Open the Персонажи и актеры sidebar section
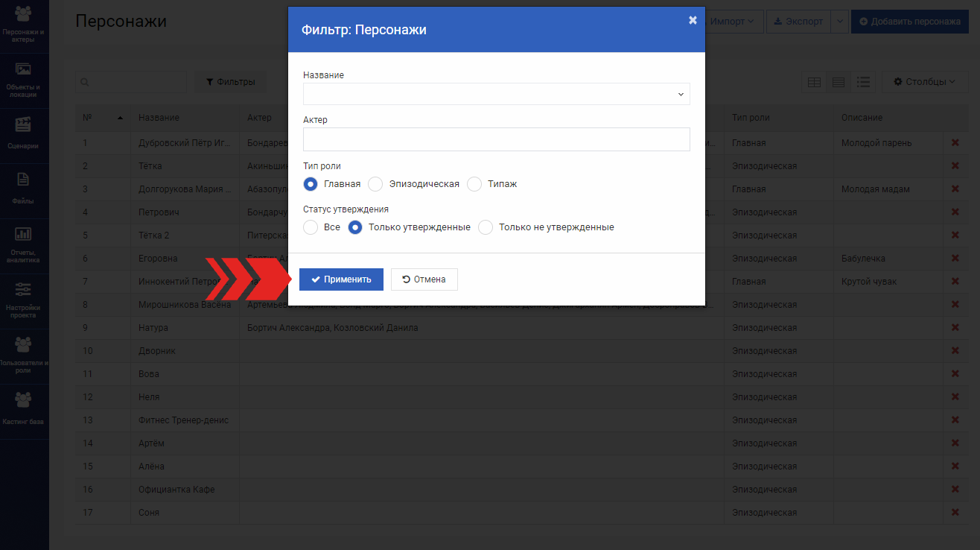The height and width of the screenshot is (550, 980). (x=24, y=25)
